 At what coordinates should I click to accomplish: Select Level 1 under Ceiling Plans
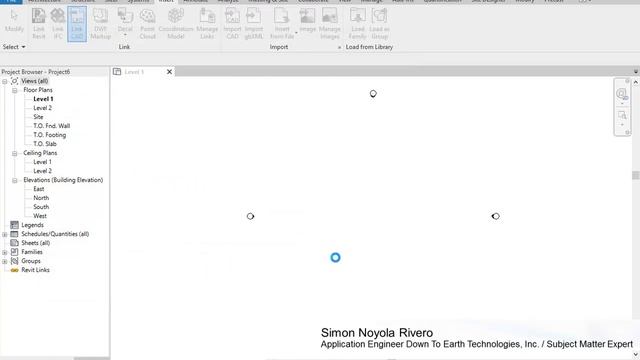[x=42, y=162]
